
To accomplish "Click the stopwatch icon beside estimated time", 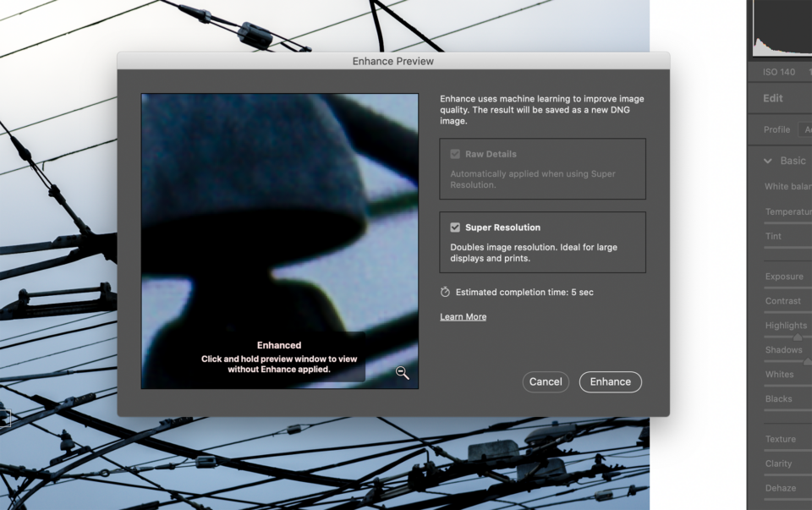I will click(446, 292).
